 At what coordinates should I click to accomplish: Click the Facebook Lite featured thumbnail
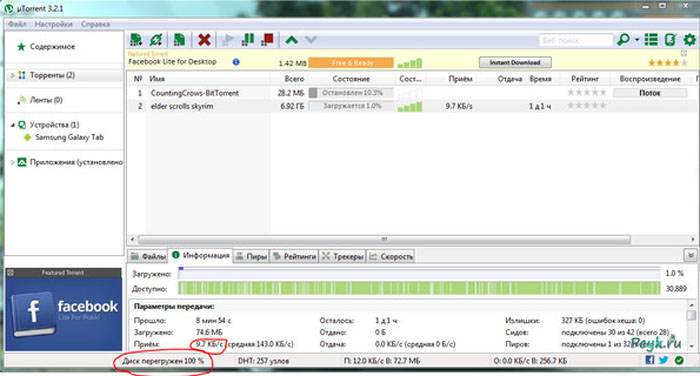tap(63, 313)
